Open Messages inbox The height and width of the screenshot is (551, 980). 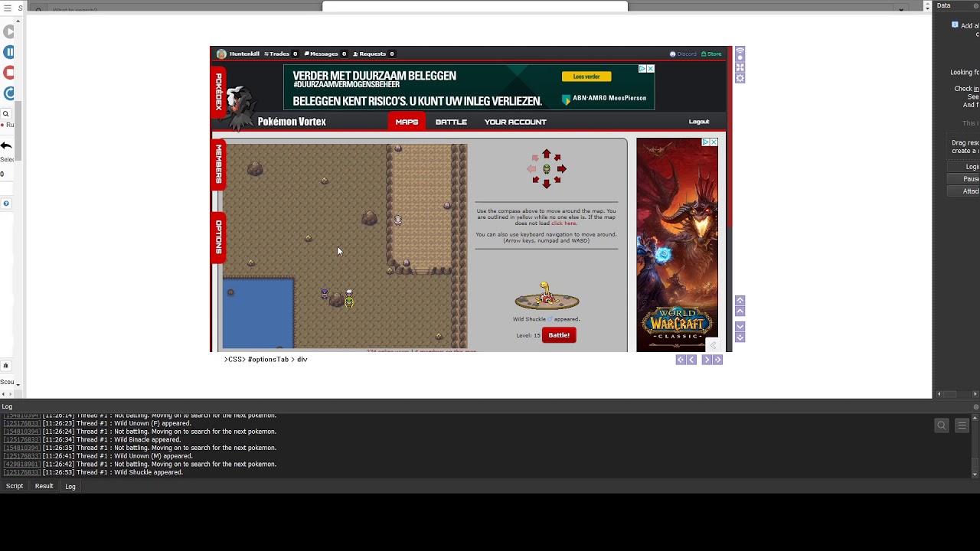coord(325,54)
